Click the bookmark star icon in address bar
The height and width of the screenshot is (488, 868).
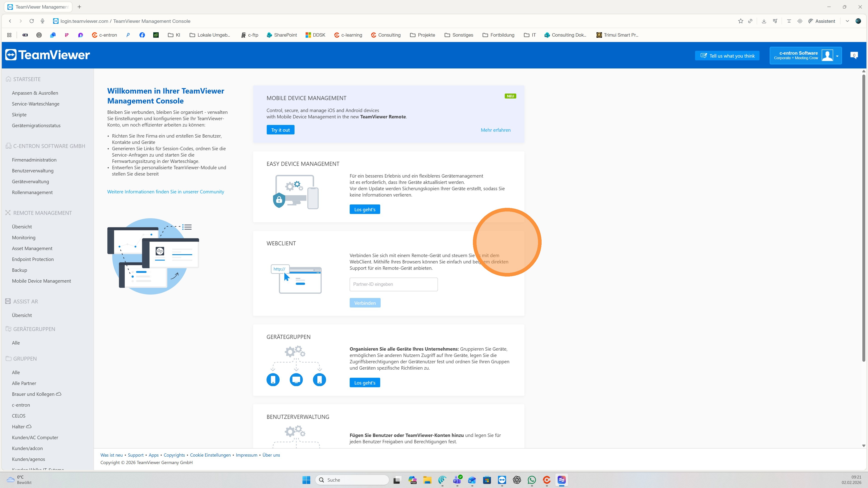tap(740, 21)
